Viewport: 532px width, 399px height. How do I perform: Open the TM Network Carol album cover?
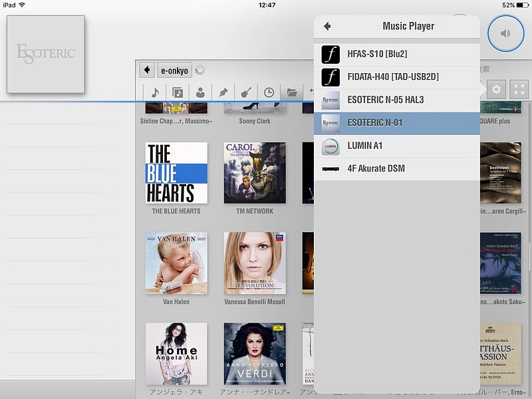(255, 173)
